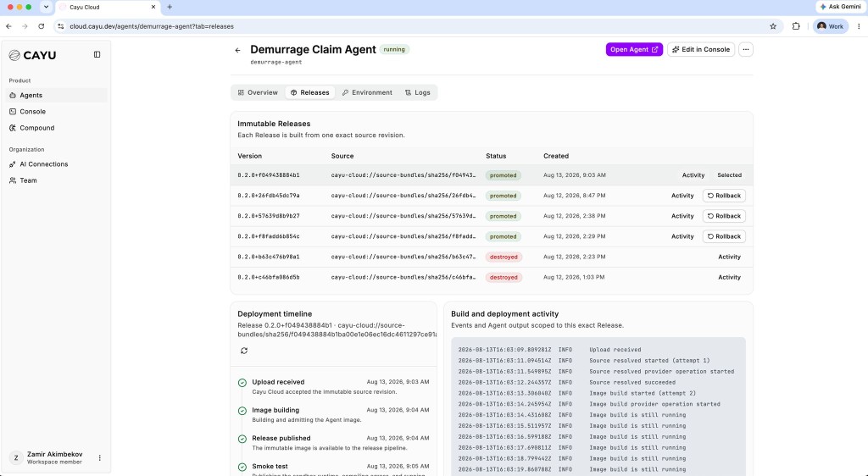Switch to the Overview tab

coord(258,92)
